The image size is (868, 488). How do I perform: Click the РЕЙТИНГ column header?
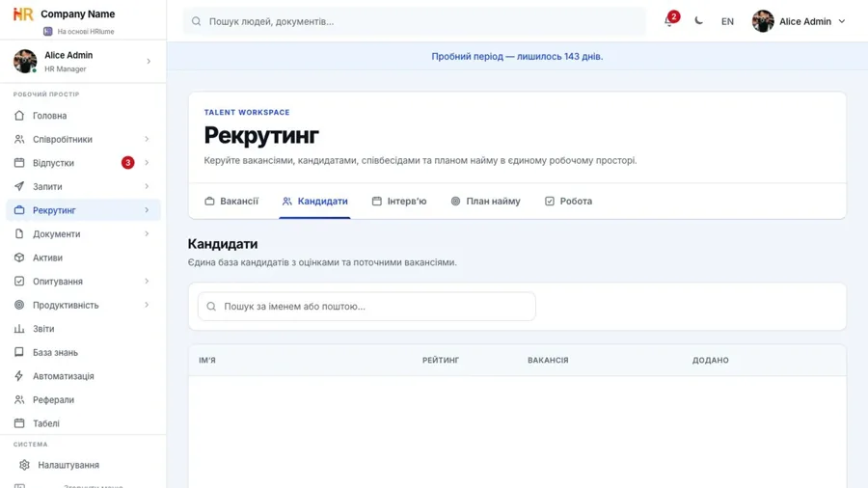pyautogui.click(x=441, y=360)
